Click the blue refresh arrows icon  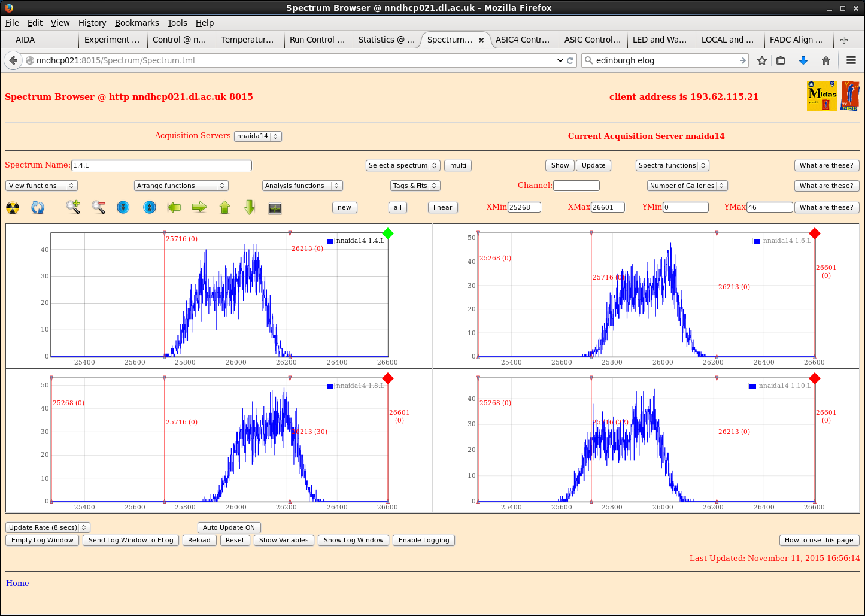pos(38,208)
